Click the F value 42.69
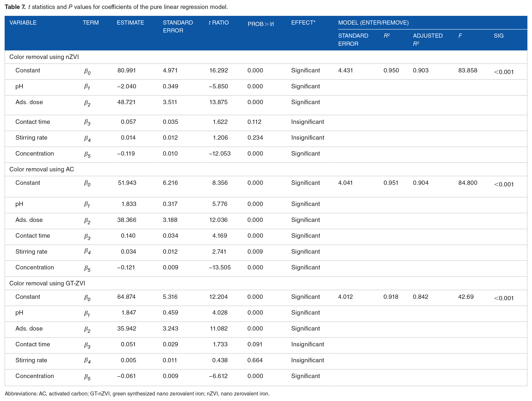The image size is (532, 401). [x=466, y=297]
